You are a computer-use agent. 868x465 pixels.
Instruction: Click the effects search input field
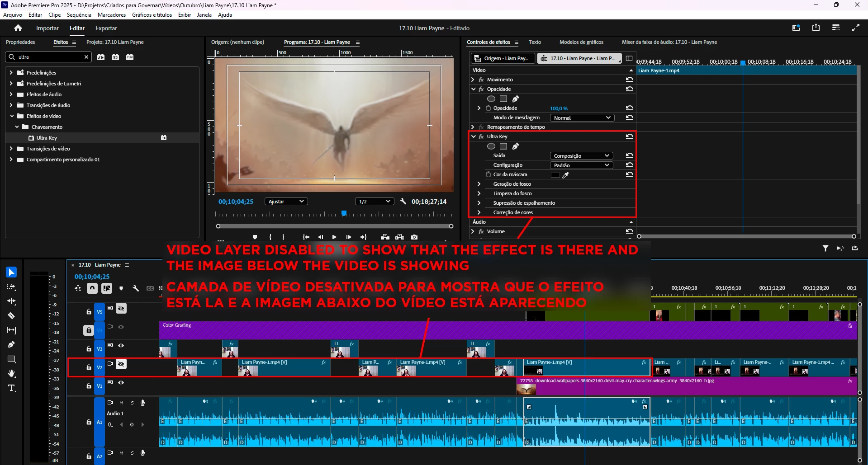tap(49, 57)
